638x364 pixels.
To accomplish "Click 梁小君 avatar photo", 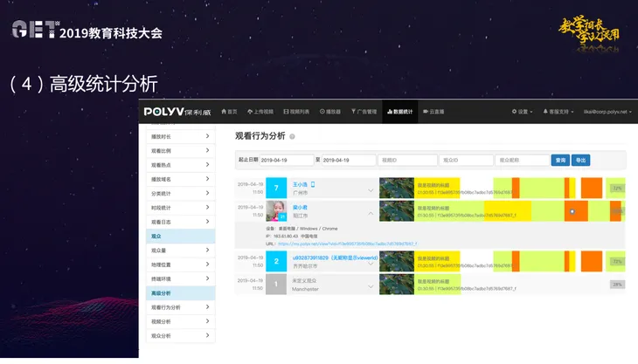I will coord(276,211).
